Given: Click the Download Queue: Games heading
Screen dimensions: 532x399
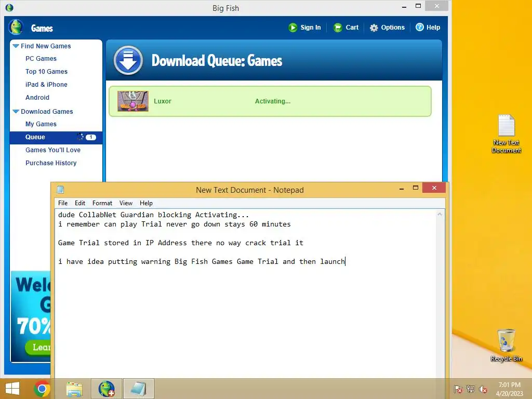Looking at the screenshot, I should tap(217, 61).
